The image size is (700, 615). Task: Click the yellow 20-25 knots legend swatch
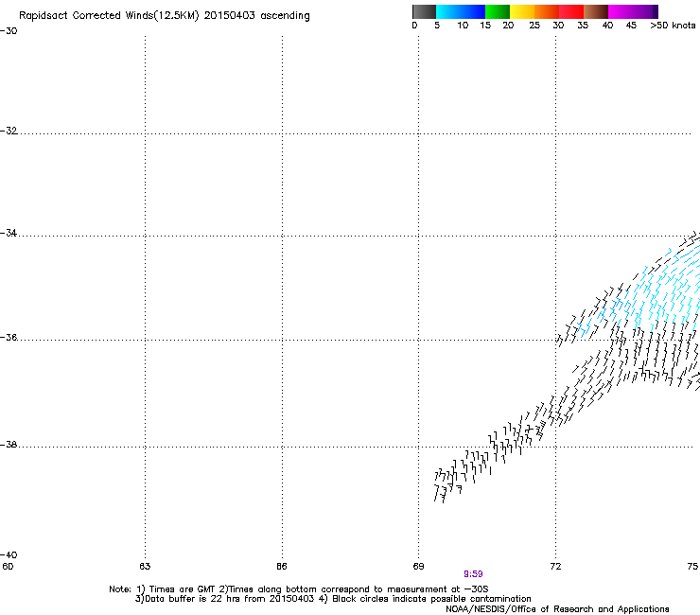[x=522, y=11]
